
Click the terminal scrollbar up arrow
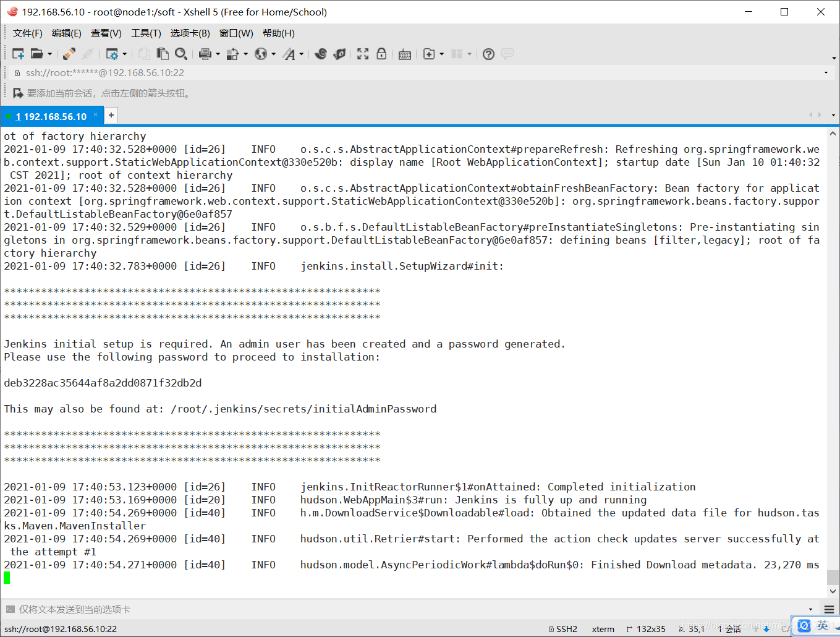click(x=833, y=133)
